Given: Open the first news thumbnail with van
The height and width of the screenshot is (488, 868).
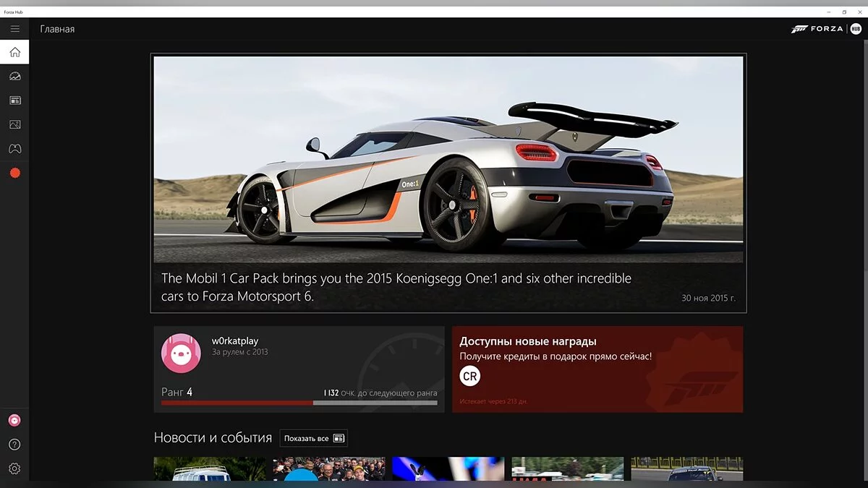Looking at the screenshot, I should (x=210, y=468).
